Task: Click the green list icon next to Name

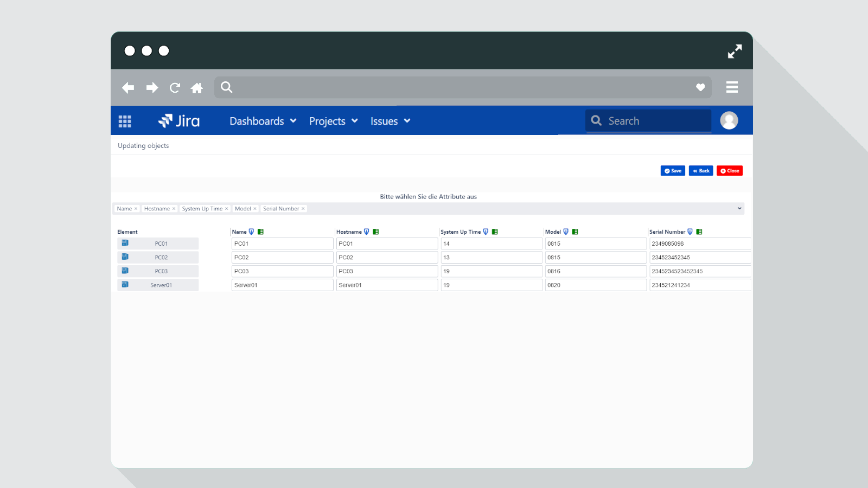Action: (260, 232)
